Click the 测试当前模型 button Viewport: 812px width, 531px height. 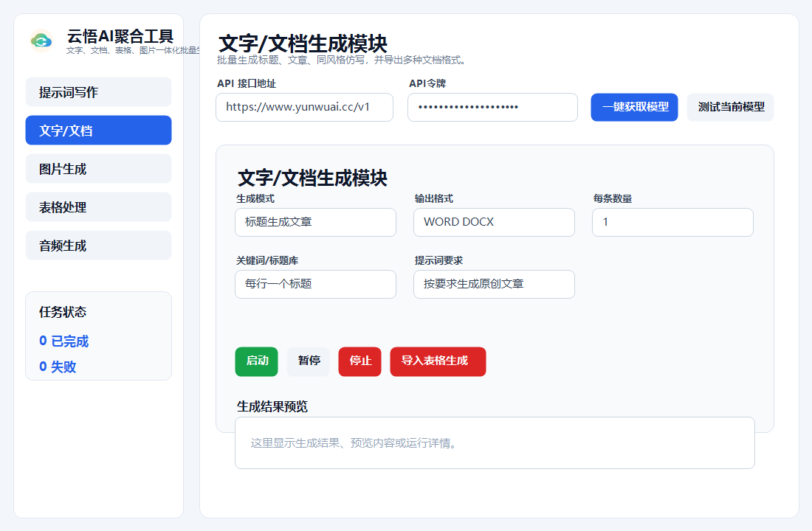coord(730,107)
